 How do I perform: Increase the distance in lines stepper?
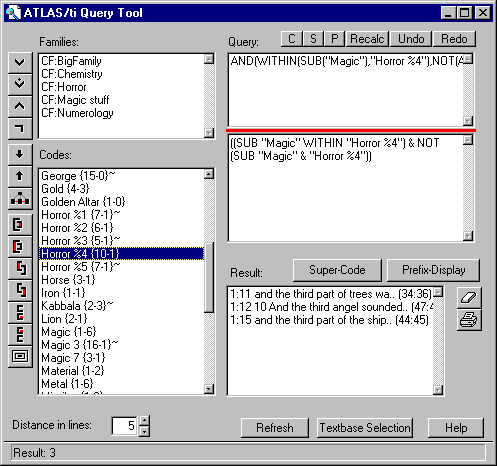coord(144,420)
